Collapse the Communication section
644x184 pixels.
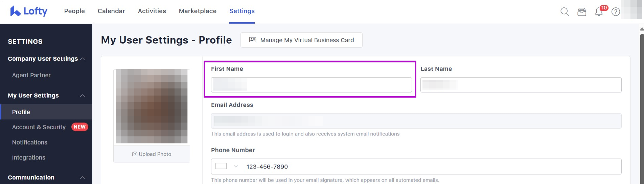(x=82, y=178)
